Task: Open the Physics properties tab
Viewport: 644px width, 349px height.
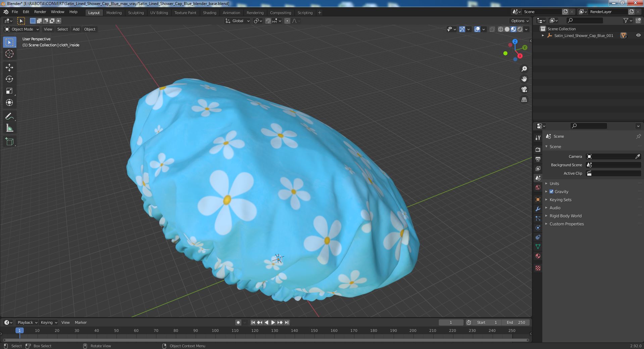Action: 538,228
